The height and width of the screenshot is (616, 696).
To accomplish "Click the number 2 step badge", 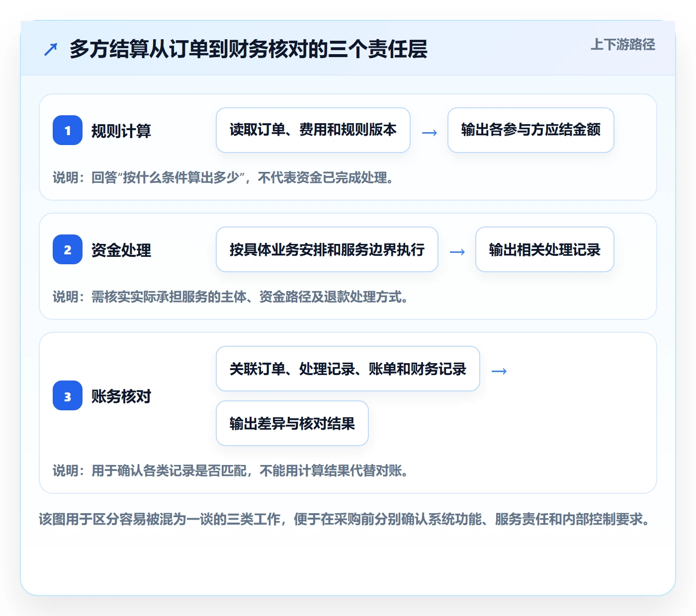I will click(x=68, y=249).
